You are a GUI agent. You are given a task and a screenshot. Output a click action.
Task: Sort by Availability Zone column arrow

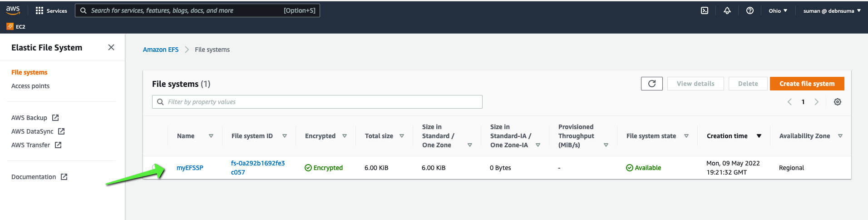pyautogui.click(x=840, y=136)
